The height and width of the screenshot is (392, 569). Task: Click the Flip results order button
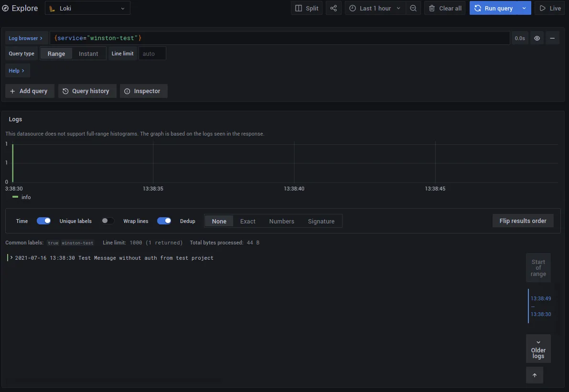click(523, 221)
